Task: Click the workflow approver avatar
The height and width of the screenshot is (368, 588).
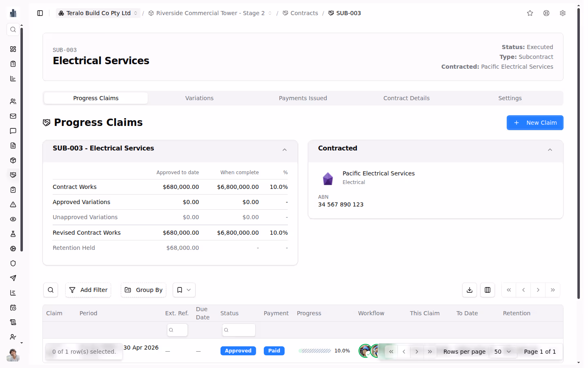Action: tap(365, 351)
